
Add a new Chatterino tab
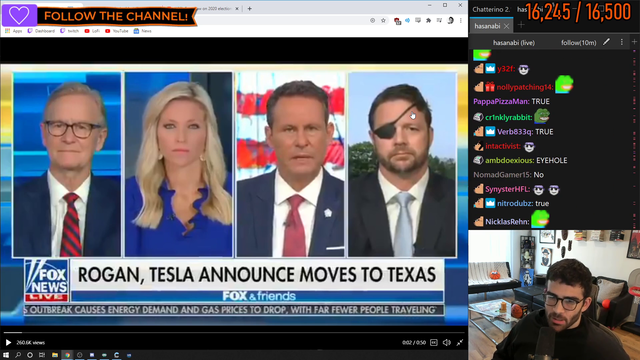point(521,25)
